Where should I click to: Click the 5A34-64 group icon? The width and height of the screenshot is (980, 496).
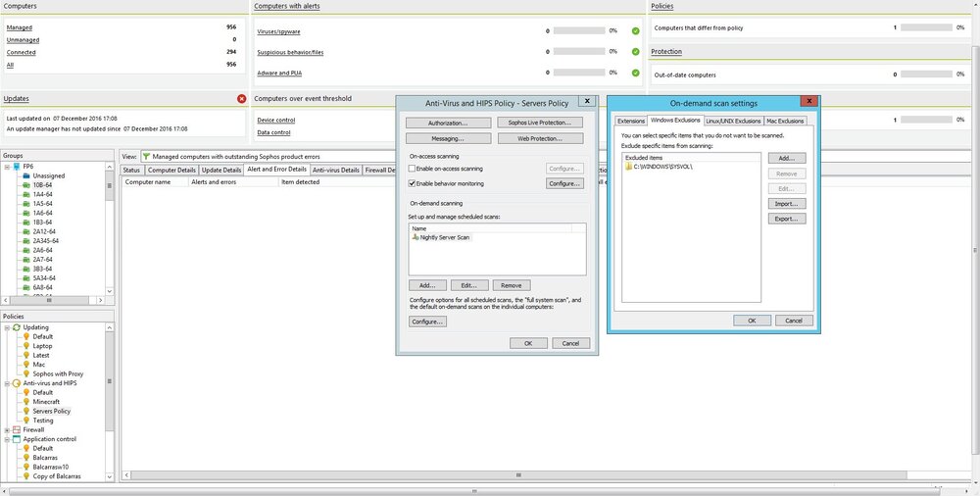26,277
